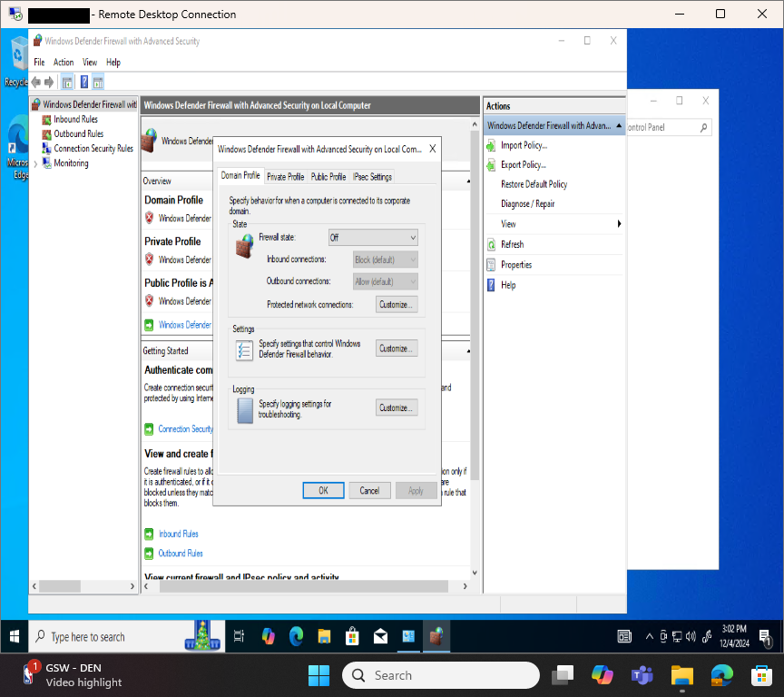Click scroll-up arrow of center pane
This screenshot has height=697, width=784.
[475, 124]
